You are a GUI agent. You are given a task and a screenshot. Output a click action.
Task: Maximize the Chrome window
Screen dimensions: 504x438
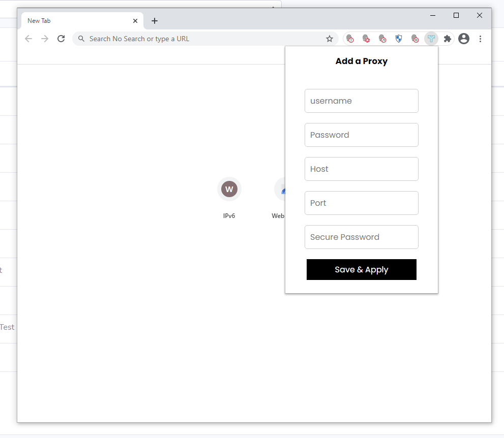point(456,15)
